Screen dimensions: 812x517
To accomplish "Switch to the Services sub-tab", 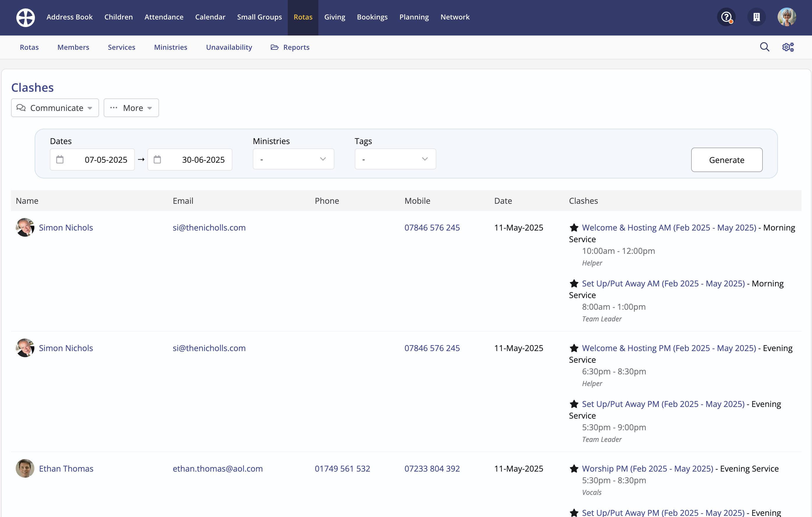I will [121, 47].
